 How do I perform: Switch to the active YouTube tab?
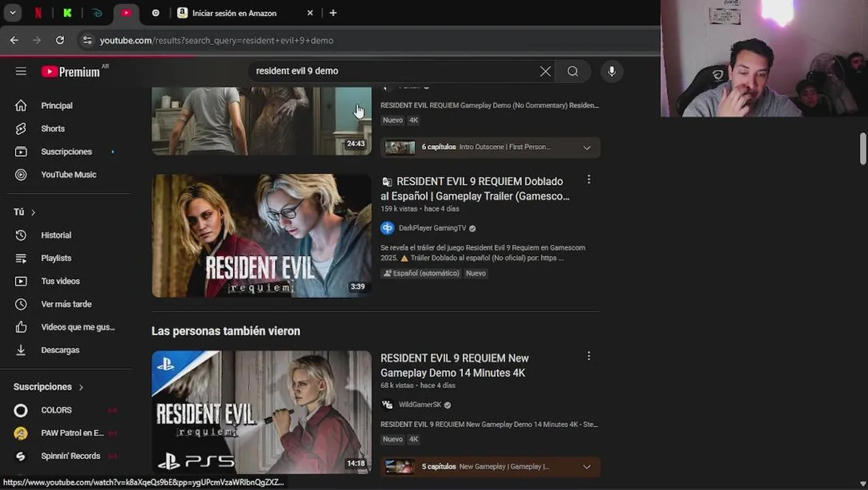tap(127, 13)
